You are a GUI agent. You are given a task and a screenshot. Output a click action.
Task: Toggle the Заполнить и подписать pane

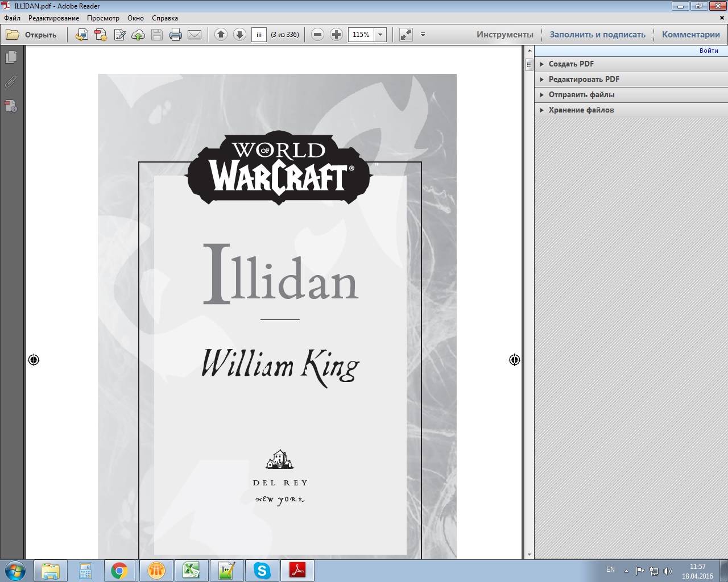(597, 35)
